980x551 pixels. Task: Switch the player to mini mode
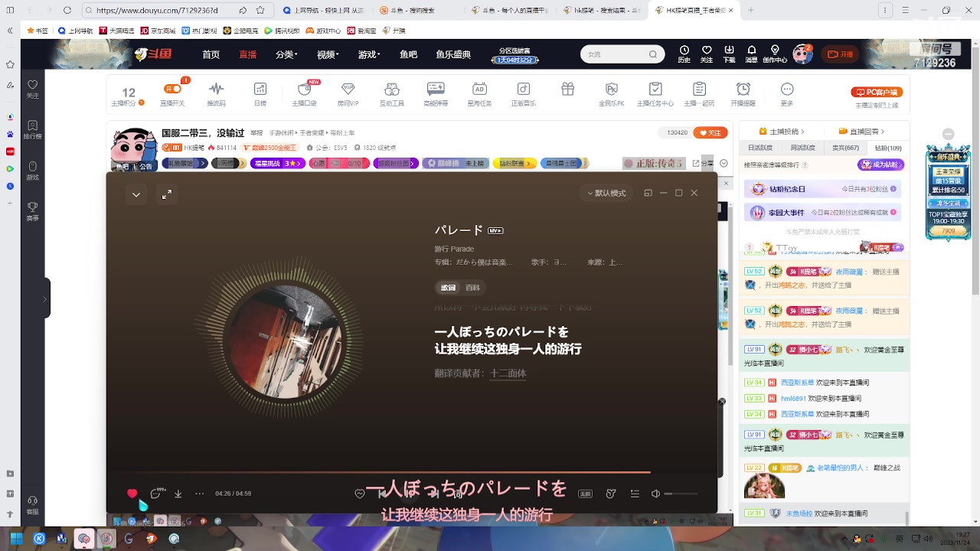pyautogui.click(x=648, y=193)
